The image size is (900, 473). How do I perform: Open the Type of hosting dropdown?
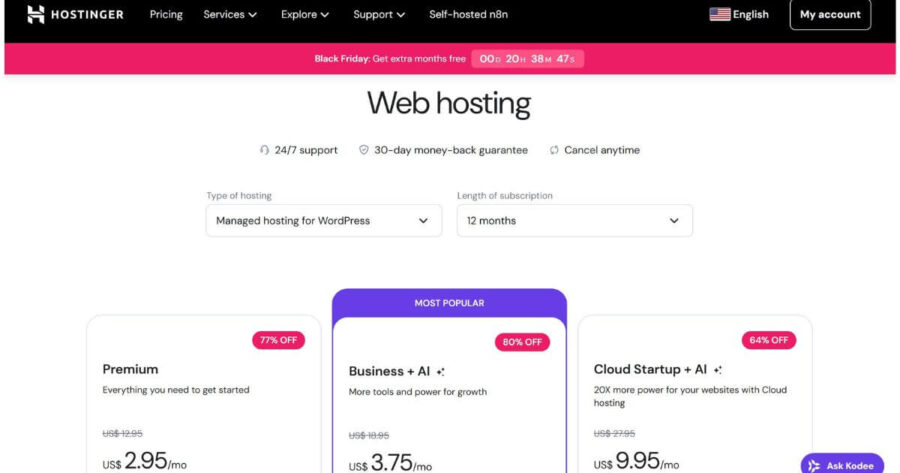click(x=324, y=220)
